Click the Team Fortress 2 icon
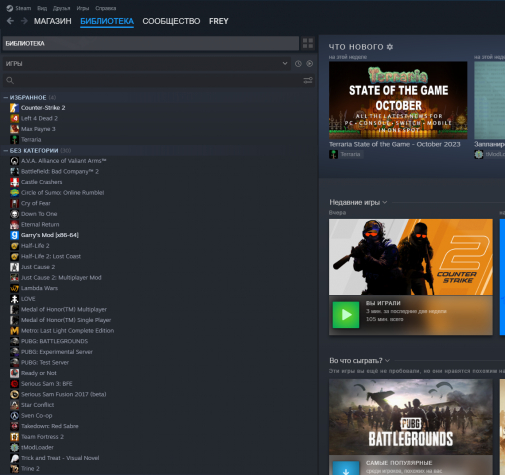This screenshot has width=505, height=475. point(14,437)
